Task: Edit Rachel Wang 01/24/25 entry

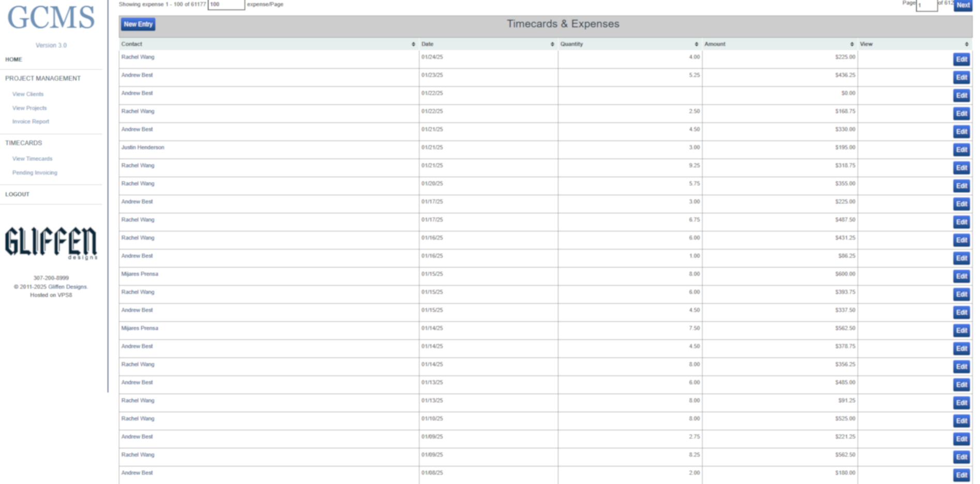Action: [961, 59]
